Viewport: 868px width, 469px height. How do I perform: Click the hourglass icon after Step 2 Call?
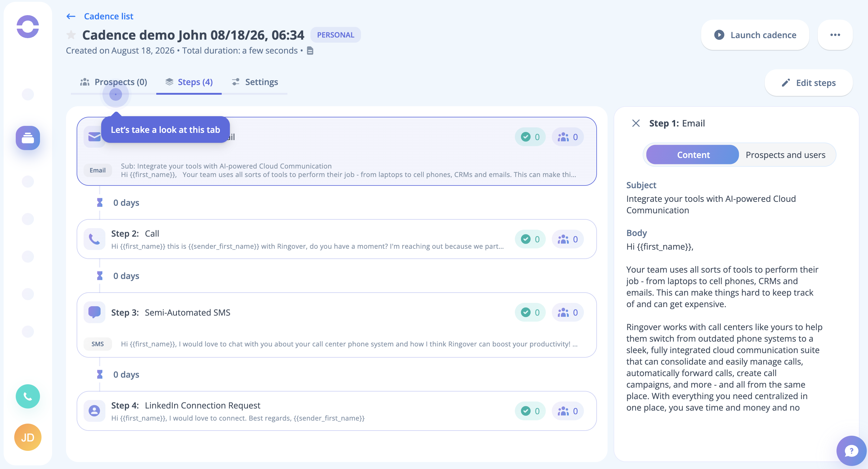100,276
